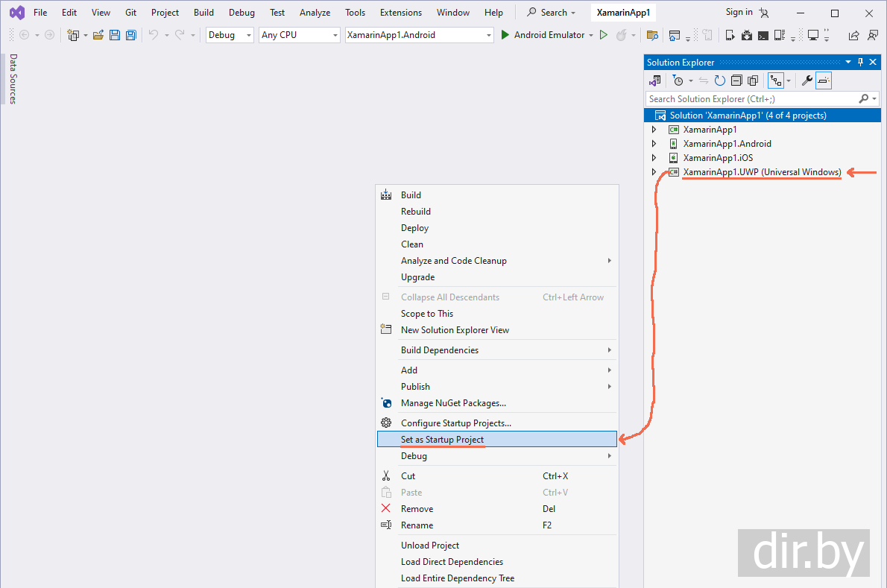This screenshot has height=588, width=887.
Task: Select the XamarinApp1.iOS project
Action: point(717,158)
